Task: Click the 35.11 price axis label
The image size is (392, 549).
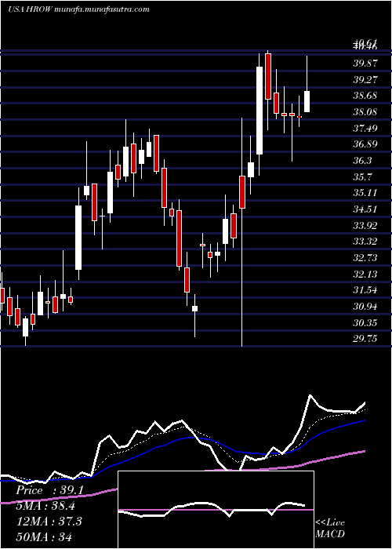Action: pos(365,193)
